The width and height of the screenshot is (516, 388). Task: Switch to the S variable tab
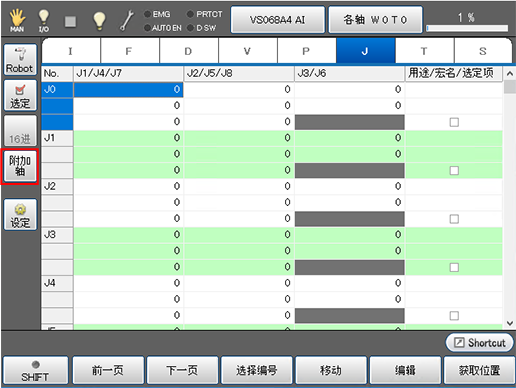(x=483, y=51)
